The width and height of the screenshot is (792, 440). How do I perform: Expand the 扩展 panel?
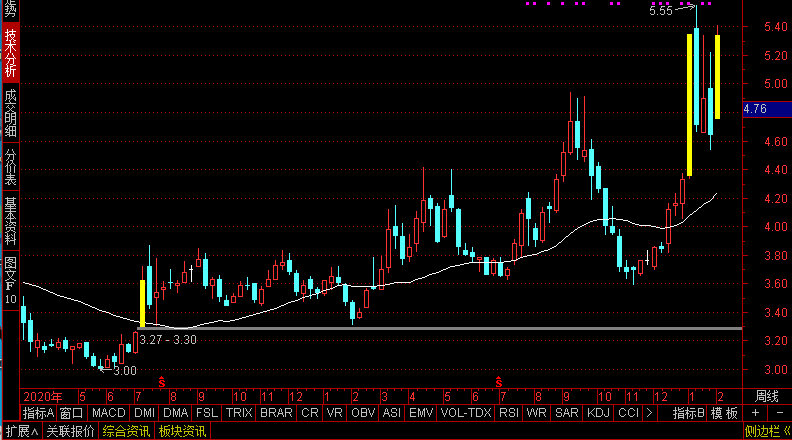pyautogui.click(x=20, y=432)
